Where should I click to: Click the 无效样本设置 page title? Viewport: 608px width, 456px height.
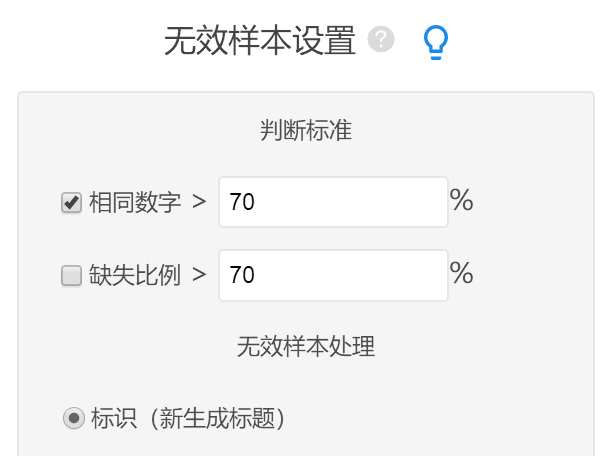(260, 41)
